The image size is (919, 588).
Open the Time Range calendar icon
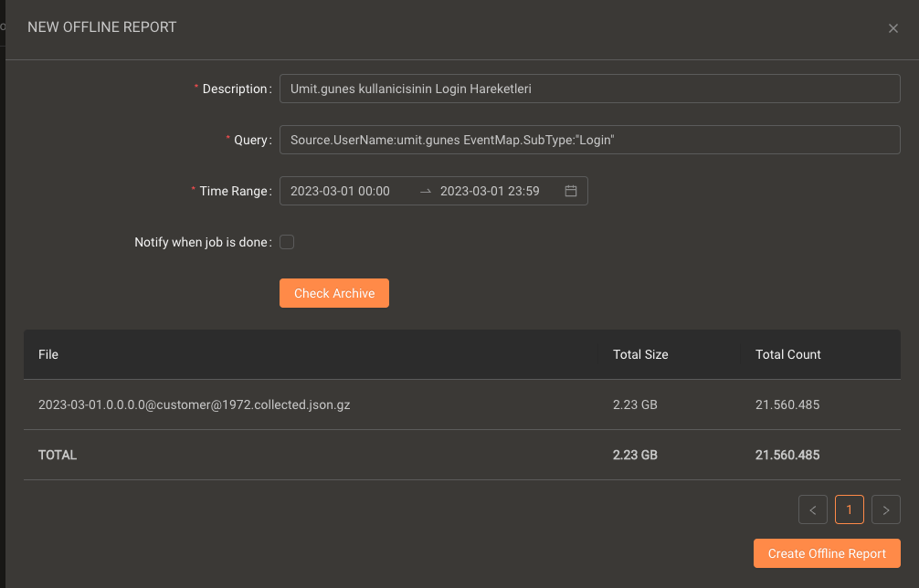(570, 191)
